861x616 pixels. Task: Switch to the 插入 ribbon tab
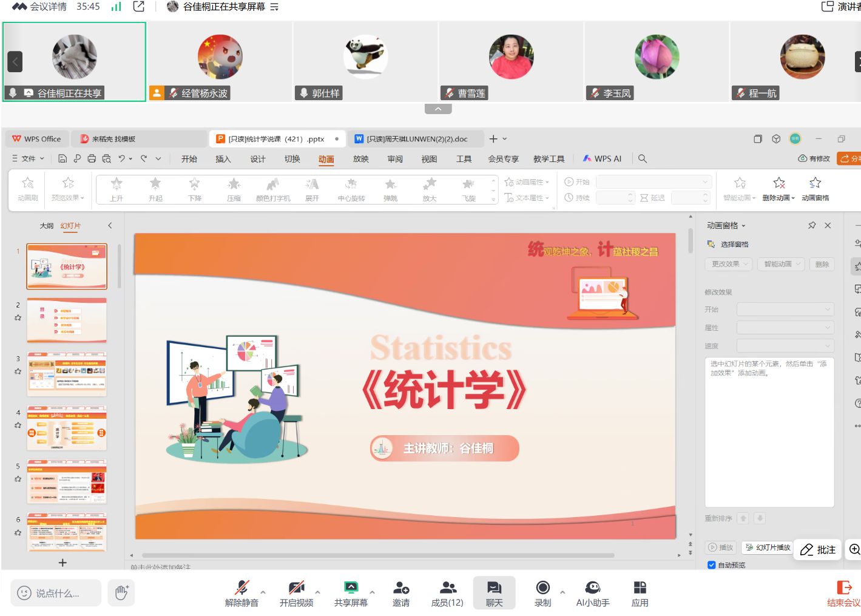coord(223,159)
